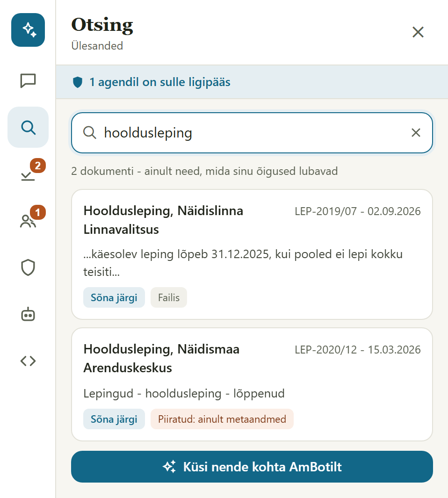448x498 pixels.
Task: Click the 'LEP-2019/07 - 02.09.2026' reference
Action: point(358,211)
